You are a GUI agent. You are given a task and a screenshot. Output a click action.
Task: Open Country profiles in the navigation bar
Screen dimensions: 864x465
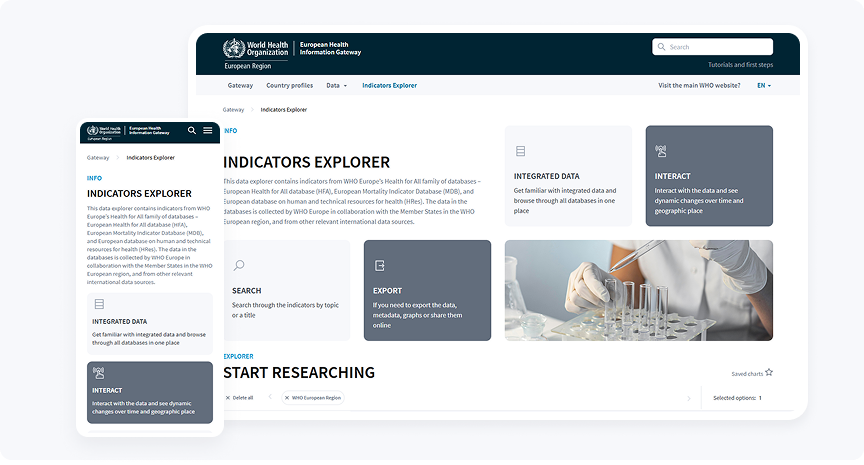pyautogui.click(x=289, y=86)
